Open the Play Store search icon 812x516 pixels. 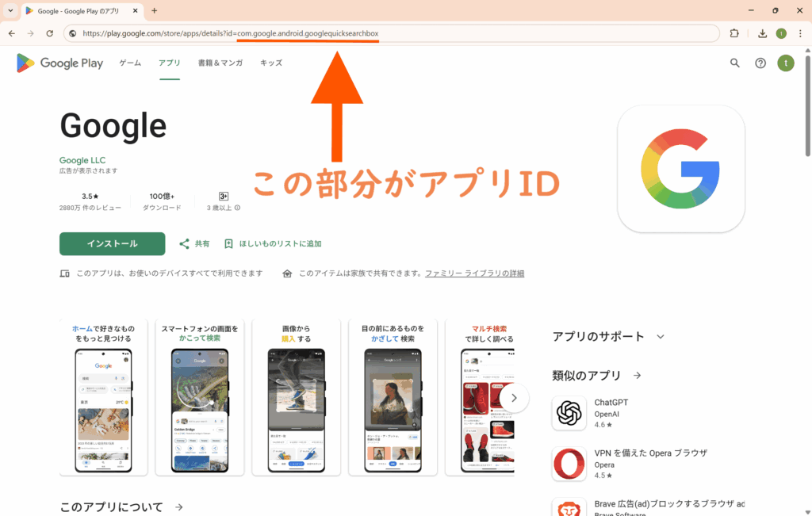pos(735,63)
